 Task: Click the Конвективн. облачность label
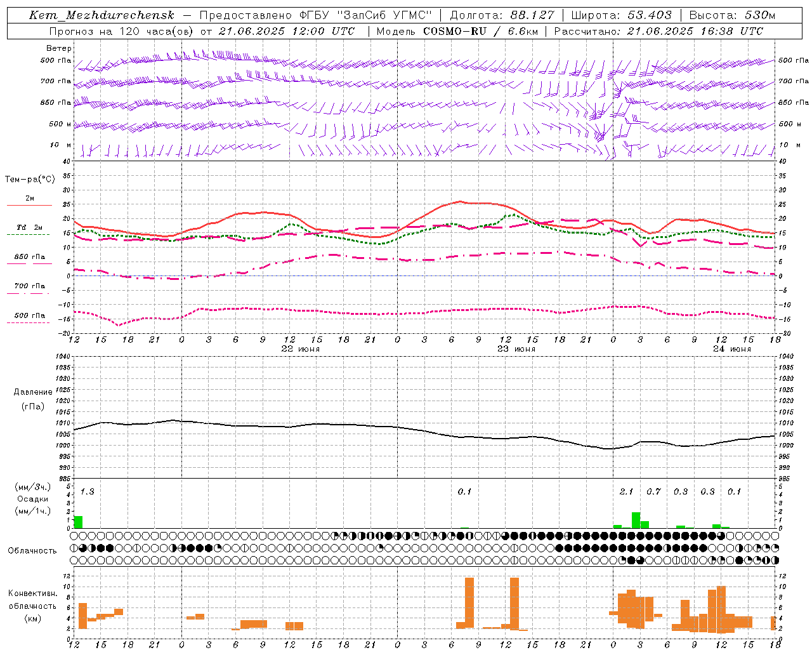pos(32,600)
